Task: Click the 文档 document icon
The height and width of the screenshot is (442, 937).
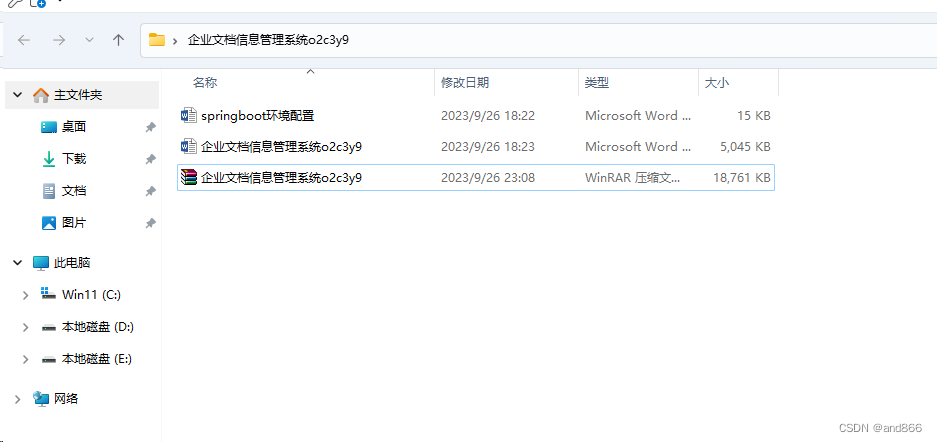Action: 48,191
